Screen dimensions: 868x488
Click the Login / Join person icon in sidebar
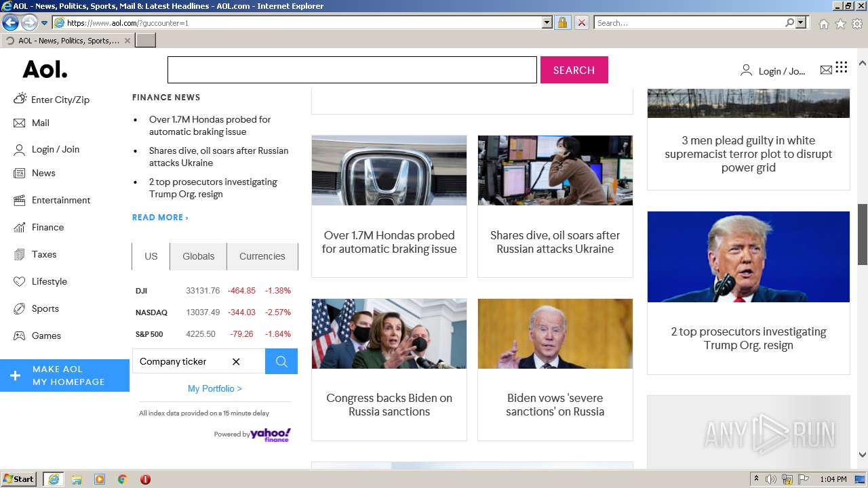coord(19,150)
